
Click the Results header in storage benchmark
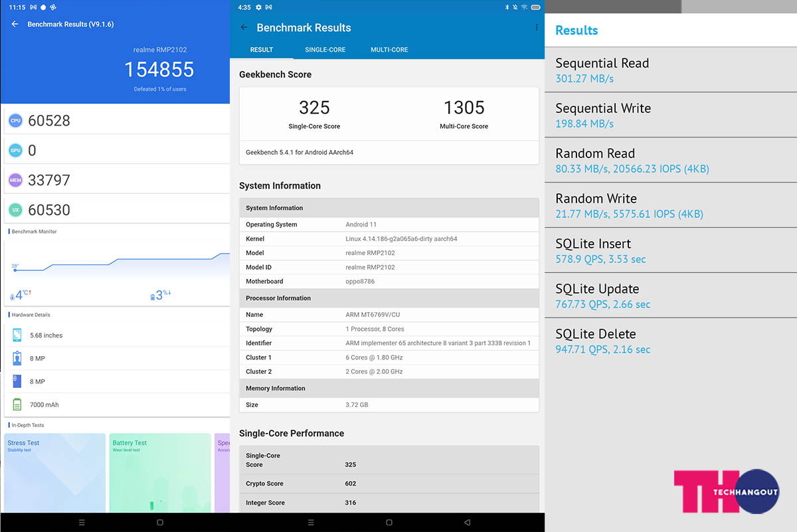[x=576, y=30]
